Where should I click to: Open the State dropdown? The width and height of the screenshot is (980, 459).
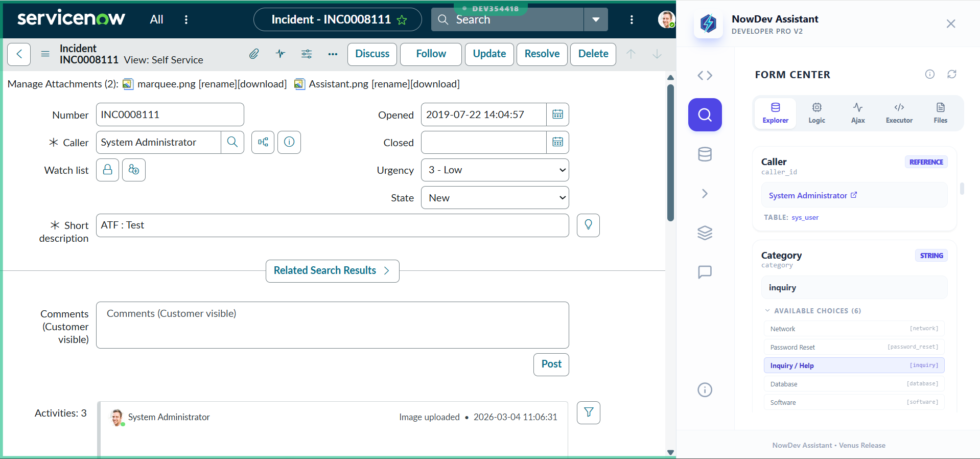(x=495, y=198)
